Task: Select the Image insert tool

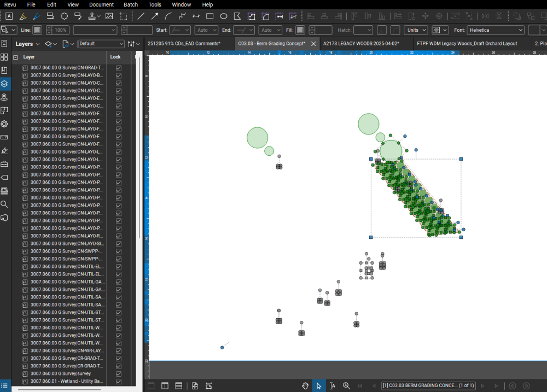Action: (x=109, y=16)
